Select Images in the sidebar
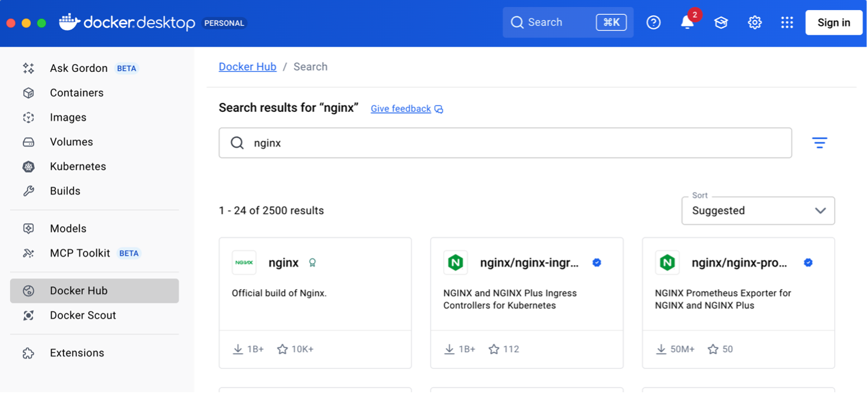Image resolution: width=868 pixels, height=394 pixels. [x=68, y=118]
